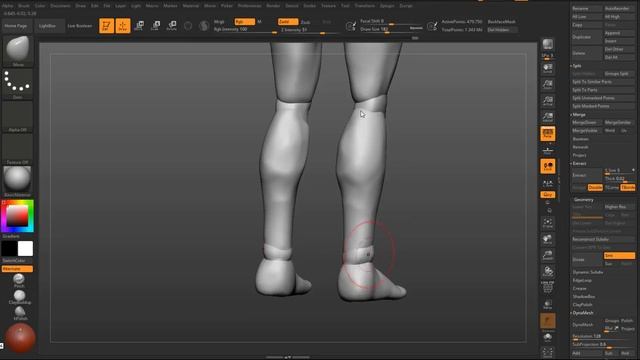Open the Color menu
Viewport: 640px width, 360px height.
click(x=40, y=6)
